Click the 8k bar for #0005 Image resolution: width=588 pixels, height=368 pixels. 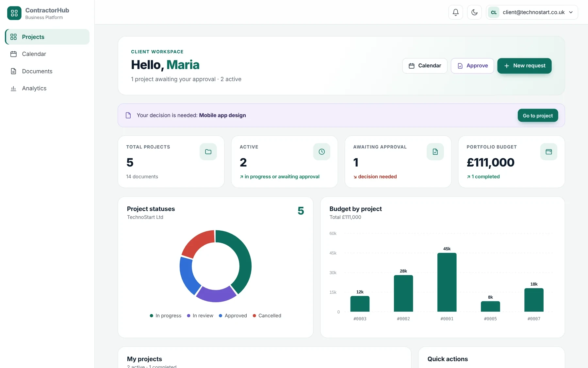tap(490, 307)
